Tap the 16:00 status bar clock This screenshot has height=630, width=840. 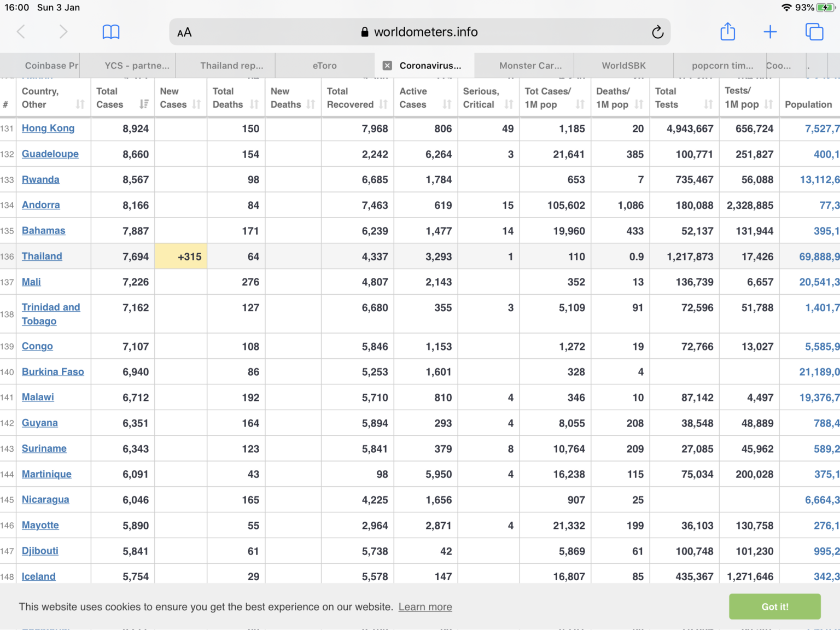(17, 8)
